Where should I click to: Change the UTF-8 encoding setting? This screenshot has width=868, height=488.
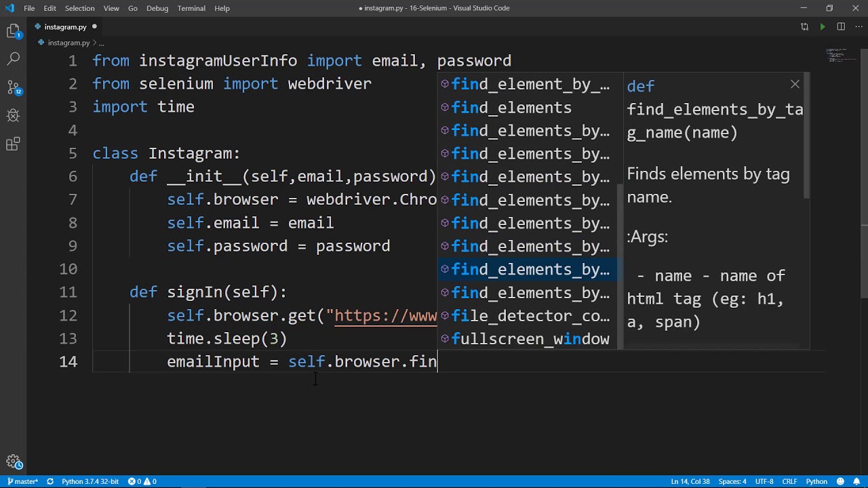pyautogui.click(x=764, y=482)
